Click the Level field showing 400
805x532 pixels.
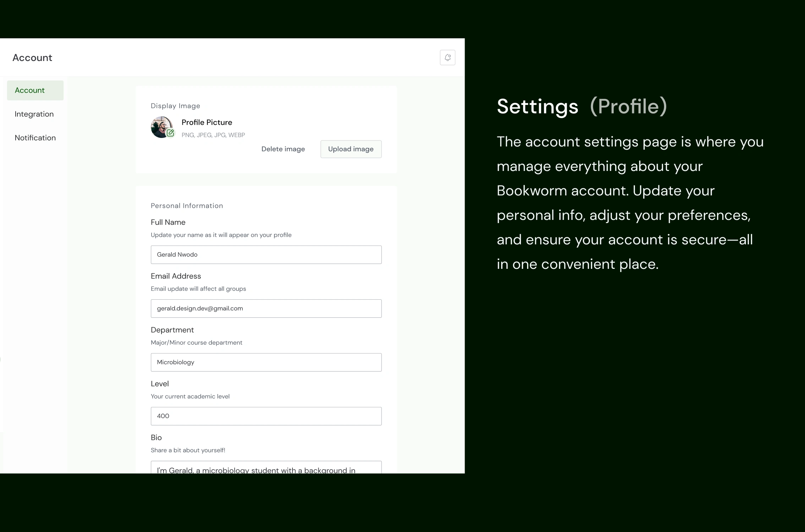pos(266,416)
